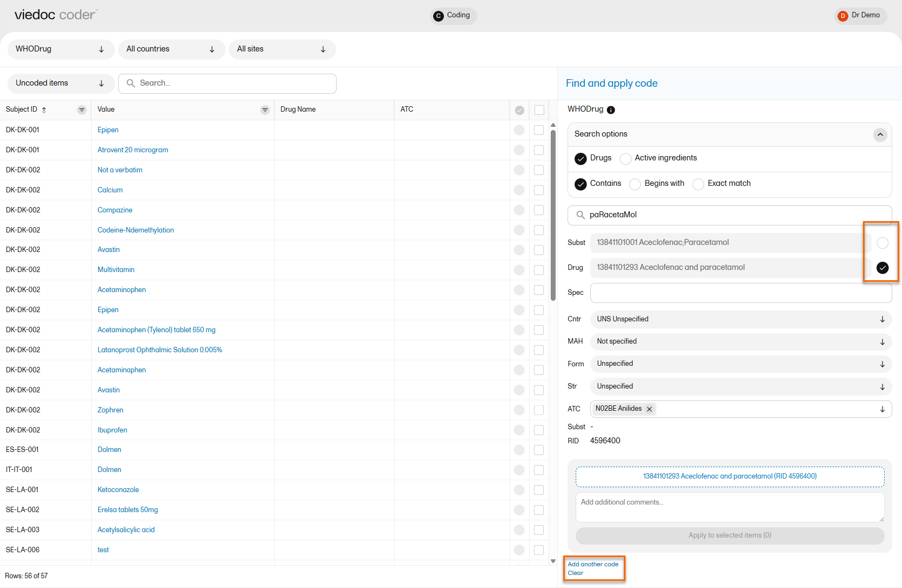Check the select-all checkbox in table header
Screen dimensions: 902x588
pos(539,110)
